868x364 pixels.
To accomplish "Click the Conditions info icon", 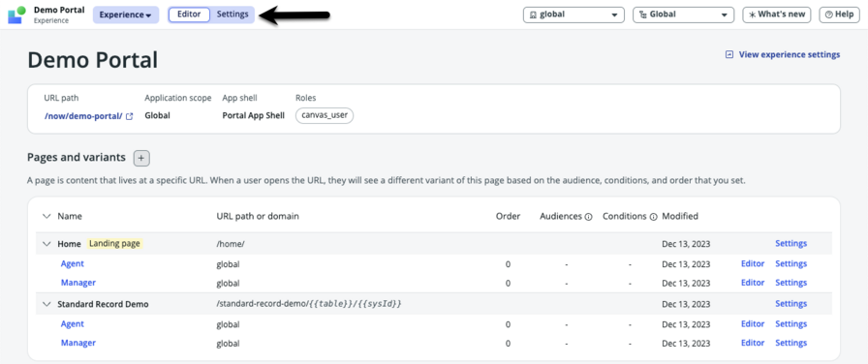I will [x=653, y=217].
